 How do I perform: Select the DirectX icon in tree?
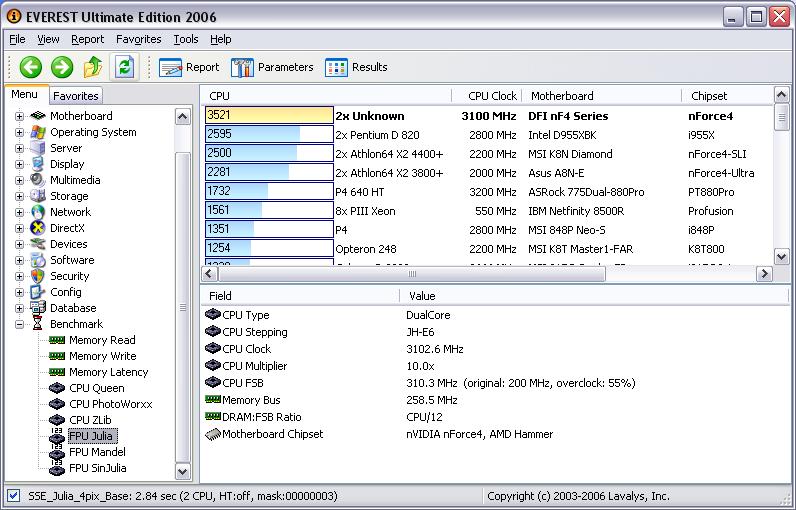[38, 228]
